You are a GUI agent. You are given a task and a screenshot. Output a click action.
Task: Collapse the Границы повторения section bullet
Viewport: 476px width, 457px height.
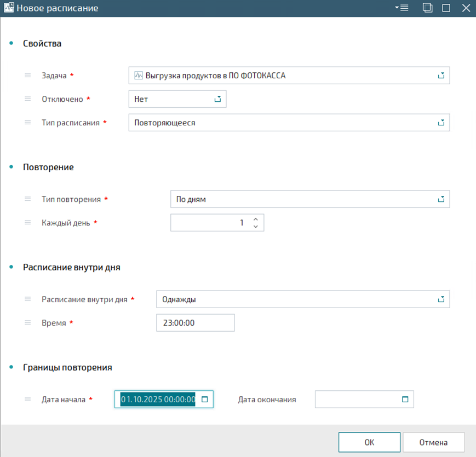[12, 367]
